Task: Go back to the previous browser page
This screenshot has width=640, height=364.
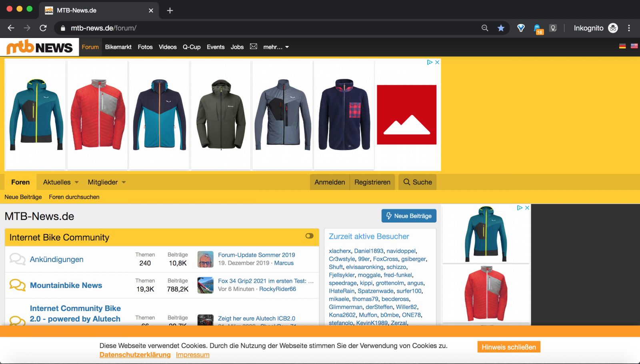Action: pos(11,28)
